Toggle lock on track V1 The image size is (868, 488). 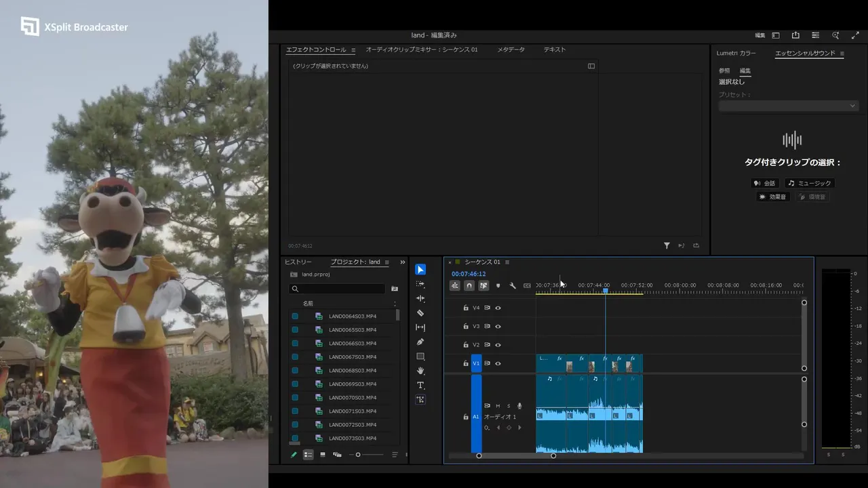point(466,363)
